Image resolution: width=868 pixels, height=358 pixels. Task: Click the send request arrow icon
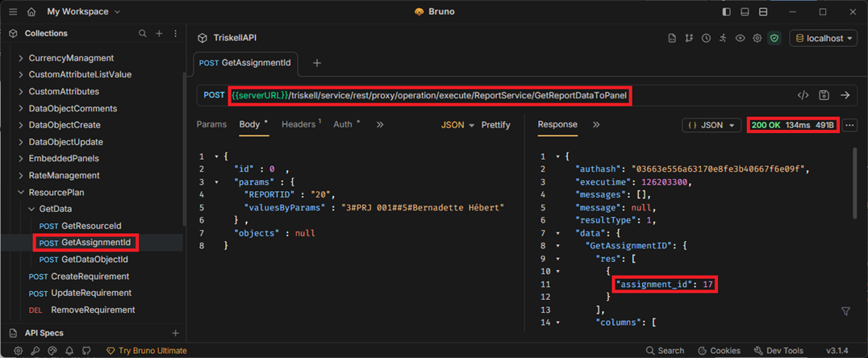(x=845, y=95)
